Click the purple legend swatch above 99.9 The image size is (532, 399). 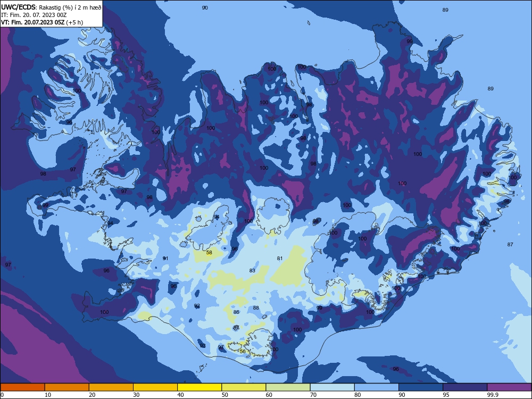(x=510, y=387)
